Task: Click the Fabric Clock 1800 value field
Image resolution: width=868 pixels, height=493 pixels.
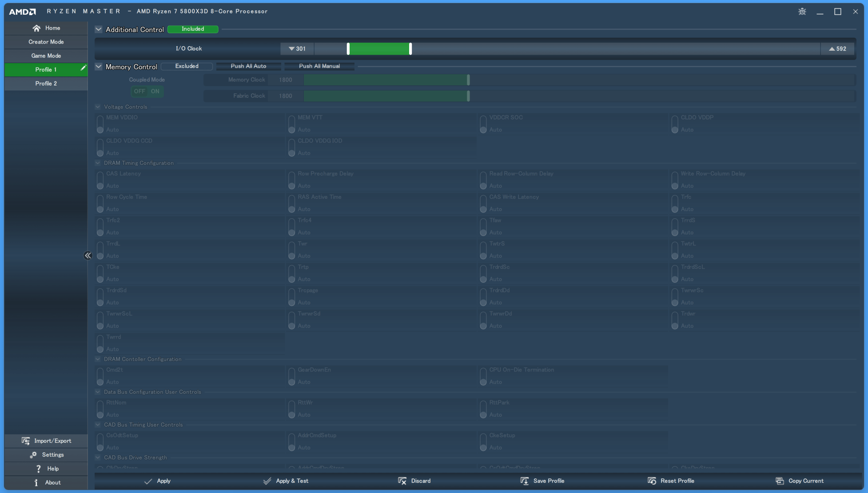Action: (286, 96)
